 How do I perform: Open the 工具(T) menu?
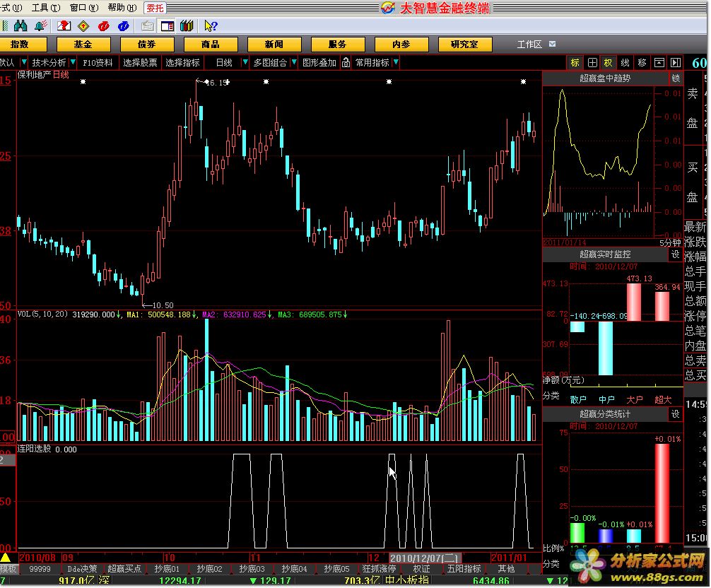[46, 8]
